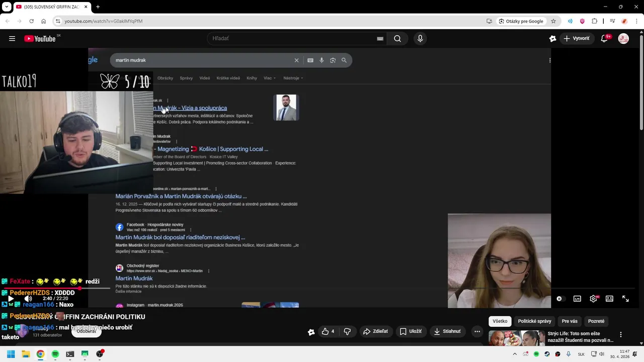Subscribe using Odoberať button

[x=87, y=331]
